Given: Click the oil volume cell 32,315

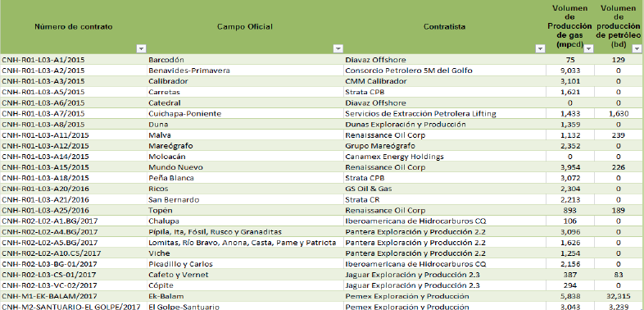Looking at the screenshot, I should click(619, 296).
